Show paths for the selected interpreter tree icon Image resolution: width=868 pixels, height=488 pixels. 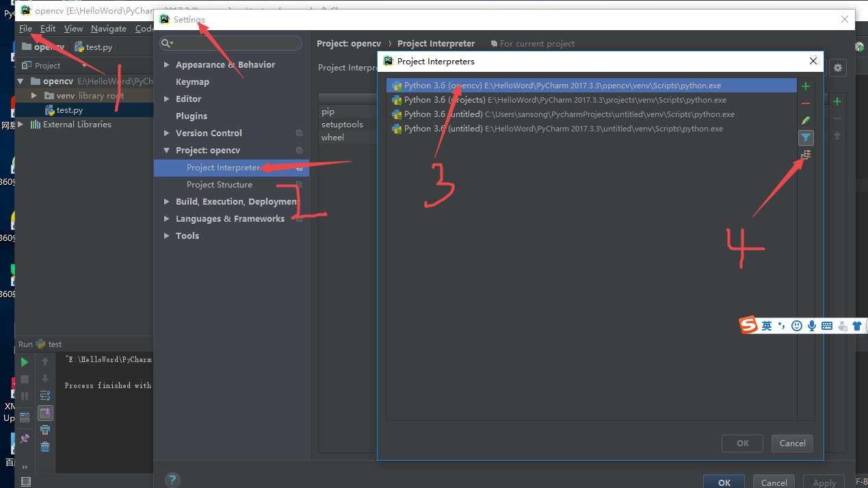(806, 155)
